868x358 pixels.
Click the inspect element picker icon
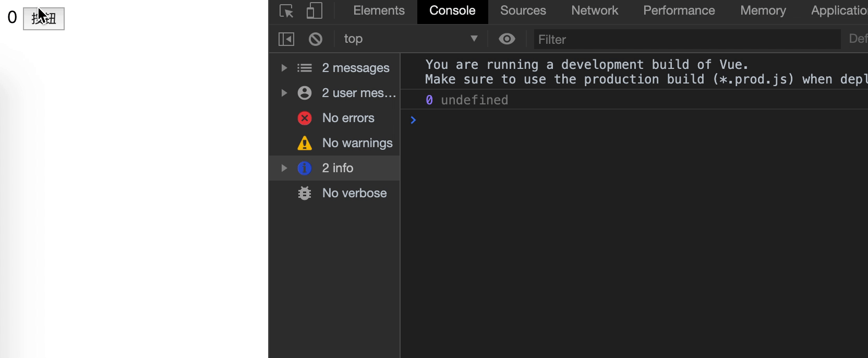tap(286, 11)
